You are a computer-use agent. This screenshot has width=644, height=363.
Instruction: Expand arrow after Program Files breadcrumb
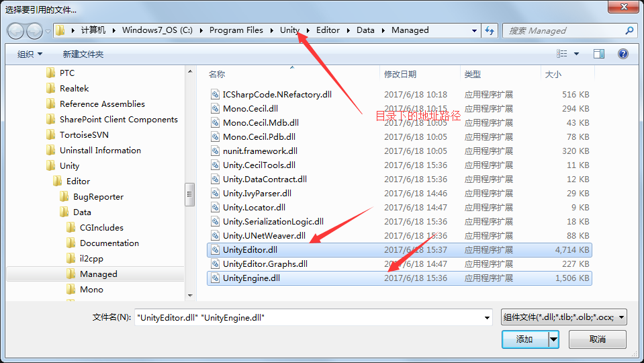(x=272, y=30)
